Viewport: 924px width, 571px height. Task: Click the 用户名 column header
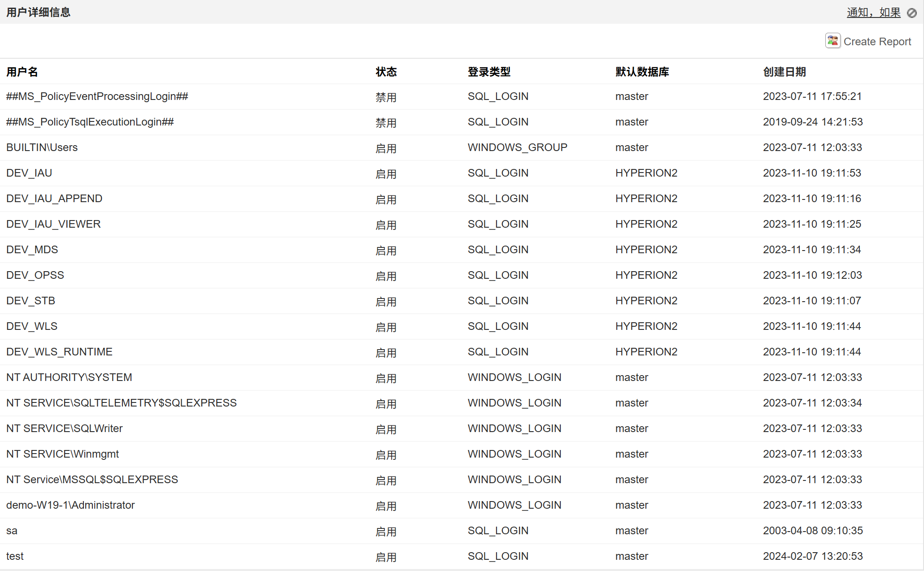22,72
